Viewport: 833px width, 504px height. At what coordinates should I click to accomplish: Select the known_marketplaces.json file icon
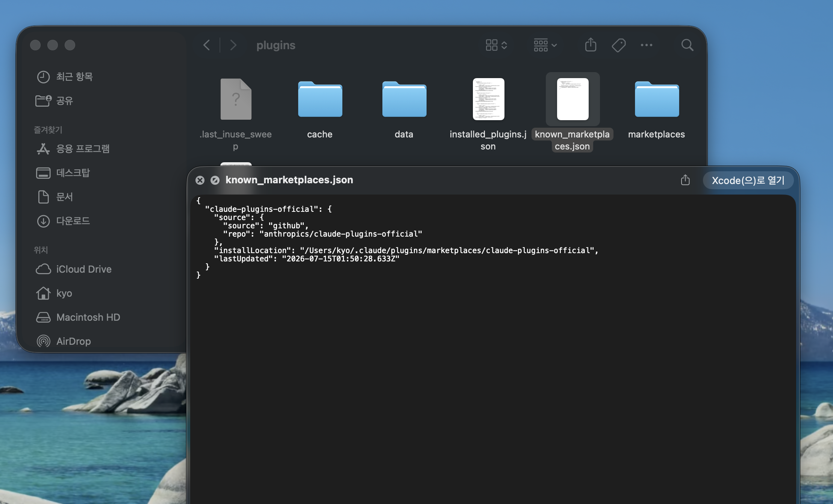[572, 99]
